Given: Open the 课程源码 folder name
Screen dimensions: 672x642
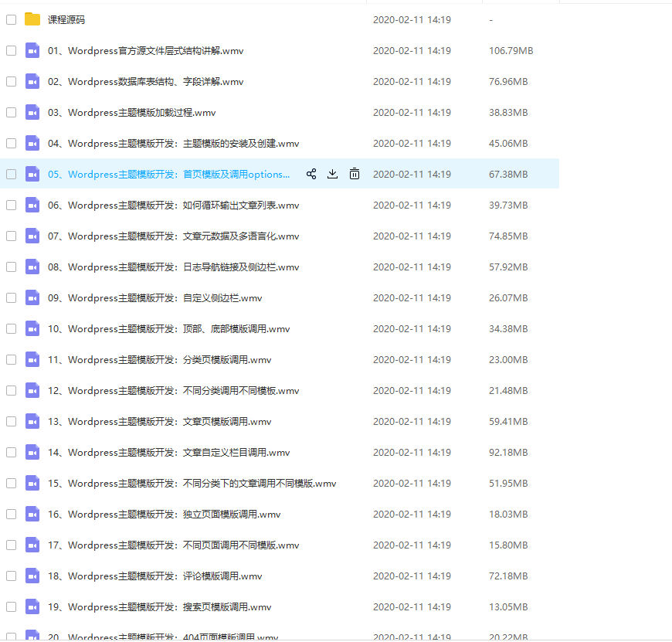Looking at the screenshot, I should point(66,20).
